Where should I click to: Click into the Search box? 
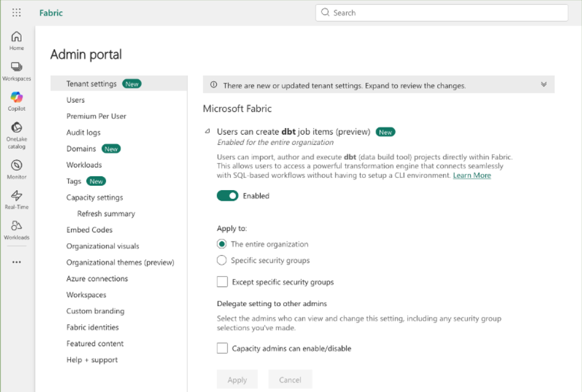441,13
